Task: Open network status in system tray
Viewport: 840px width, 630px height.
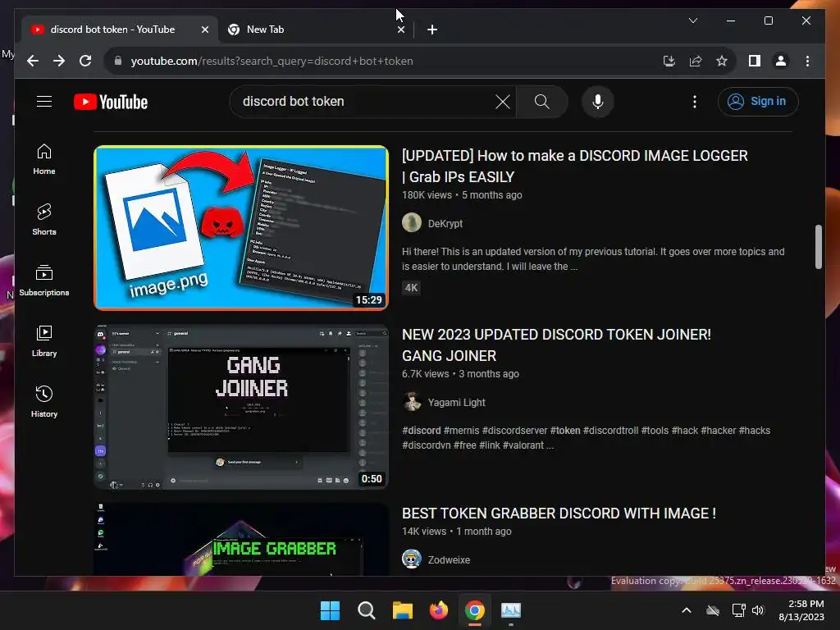Action: 739,610
